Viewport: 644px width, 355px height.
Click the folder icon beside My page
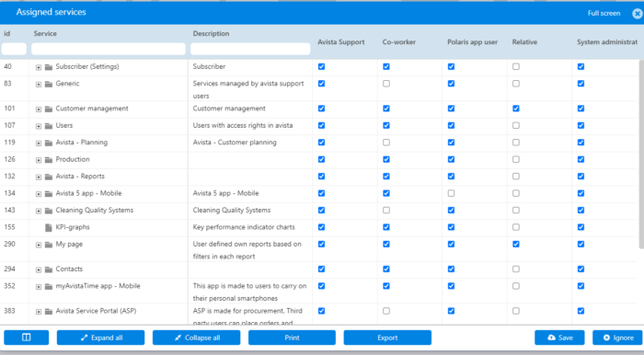(x=49, y=245)
